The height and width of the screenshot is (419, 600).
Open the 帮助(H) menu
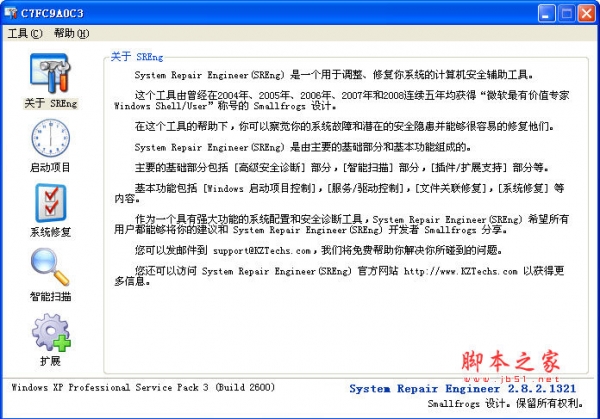click(x=72, y=34)
